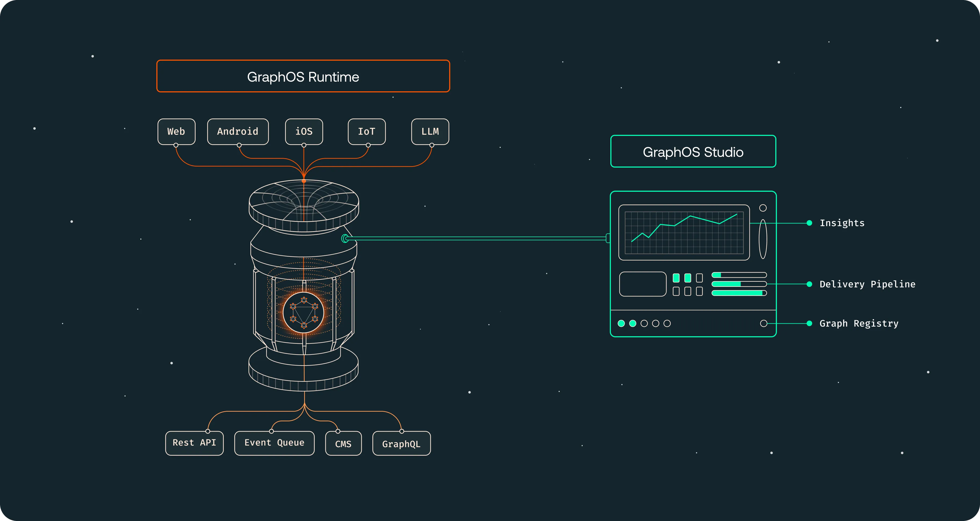
Task: Click the middle progress bar in Studio
Action: (739, 284)
